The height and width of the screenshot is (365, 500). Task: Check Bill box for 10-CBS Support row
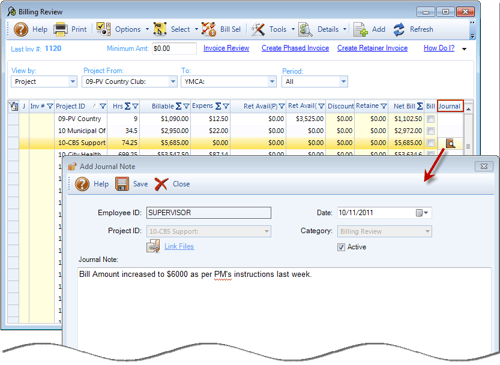click(x=431, y=143)
